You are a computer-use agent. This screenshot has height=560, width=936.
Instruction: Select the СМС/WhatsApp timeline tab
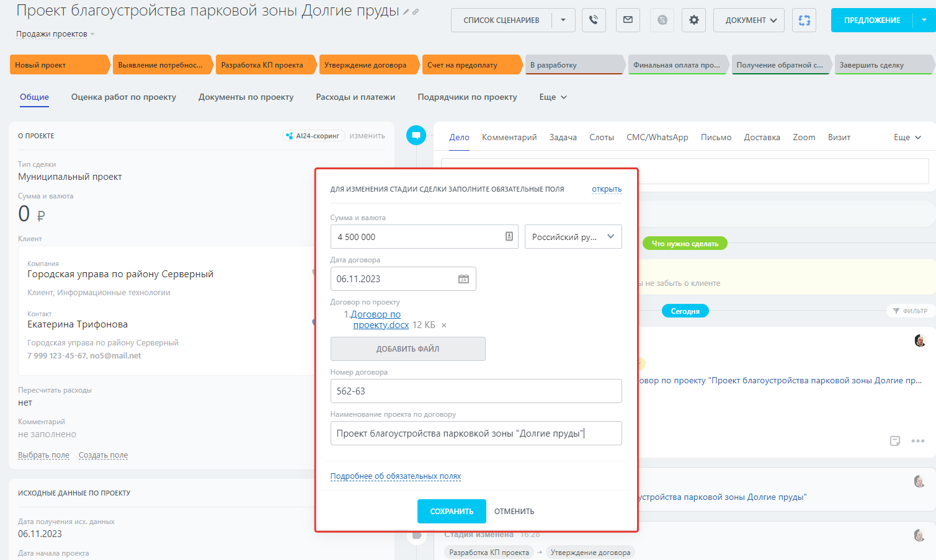pos(657,137)
